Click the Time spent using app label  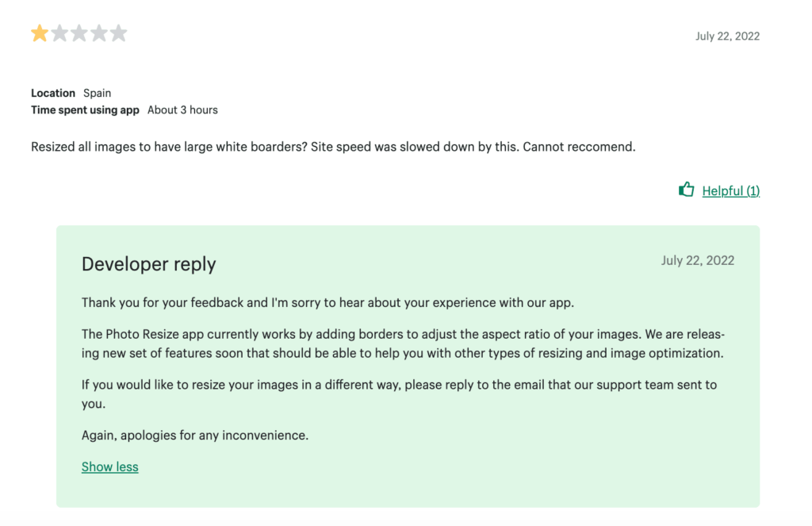click(x=85, y=109)
